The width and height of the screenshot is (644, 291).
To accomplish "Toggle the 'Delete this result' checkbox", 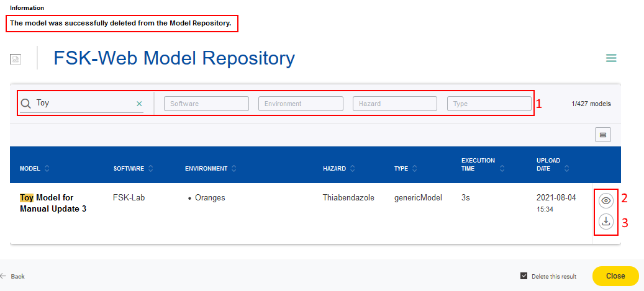I will point(524,276).
